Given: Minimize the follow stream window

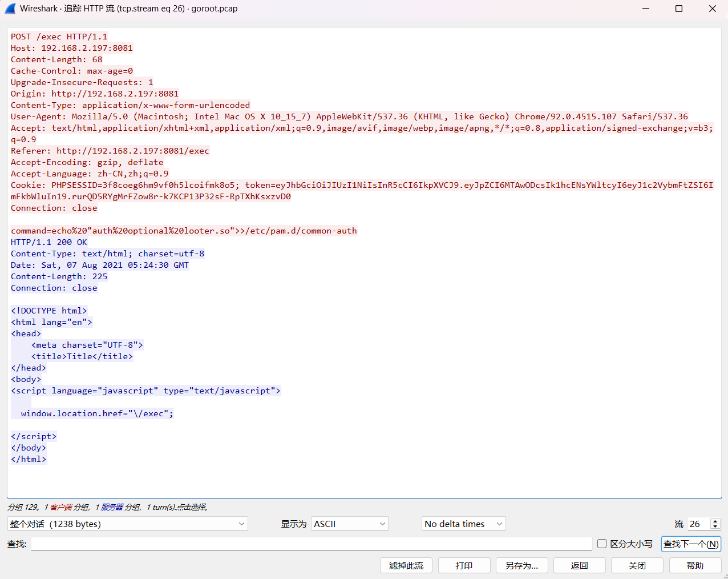Looking at the screenshot, I should (x=646, y=9).
